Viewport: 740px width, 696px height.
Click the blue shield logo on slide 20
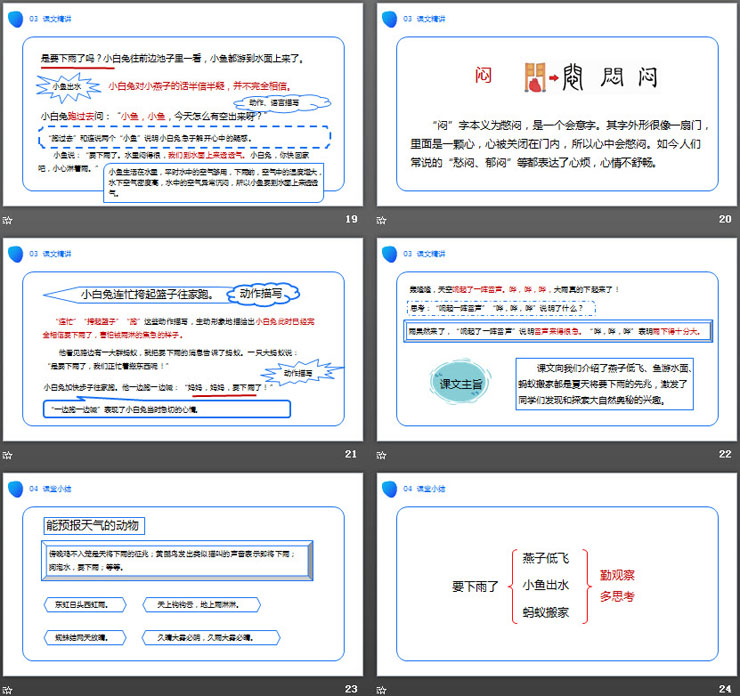point(390,19)
